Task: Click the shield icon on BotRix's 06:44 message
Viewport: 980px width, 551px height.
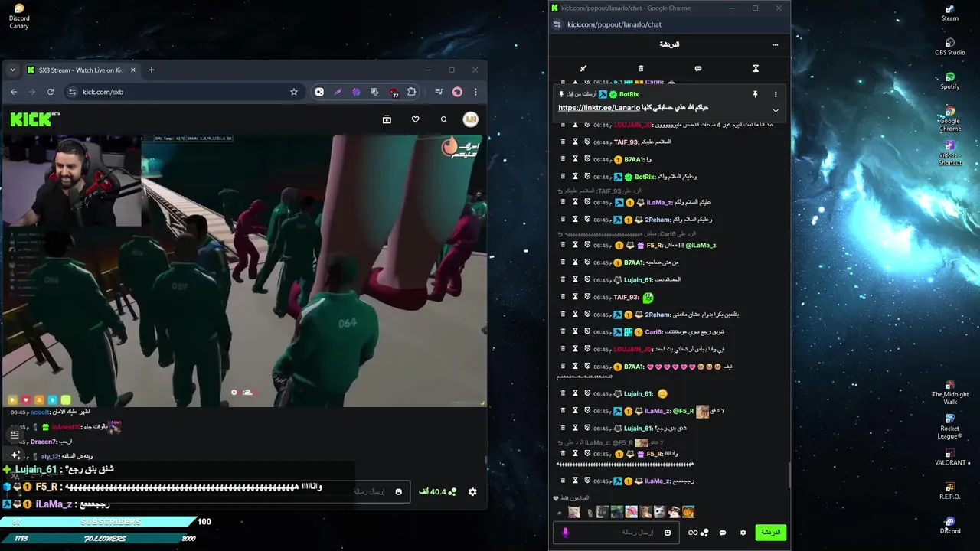Action: (x=587, y=177)
